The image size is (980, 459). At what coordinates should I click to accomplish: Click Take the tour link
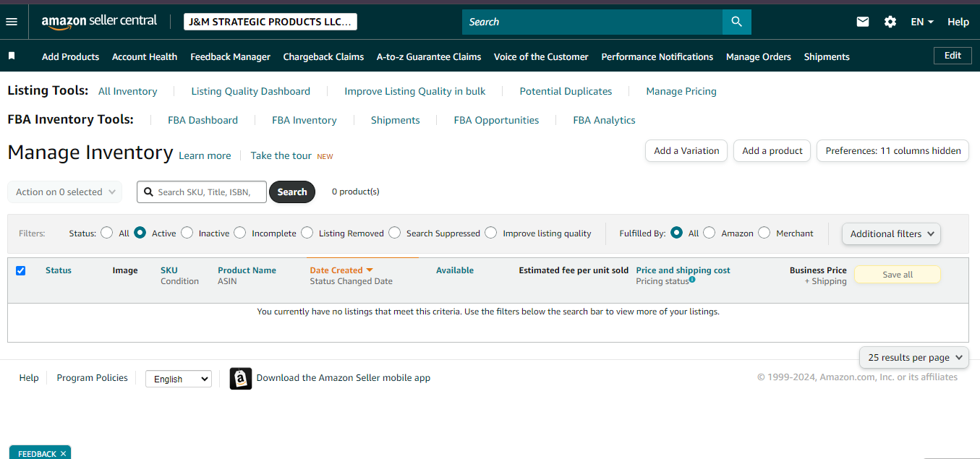281,155
